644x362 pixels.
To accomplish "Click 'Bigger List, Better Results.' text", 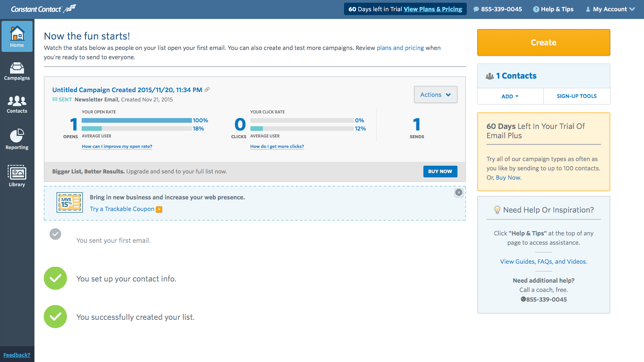I will (x=89, y=172).
